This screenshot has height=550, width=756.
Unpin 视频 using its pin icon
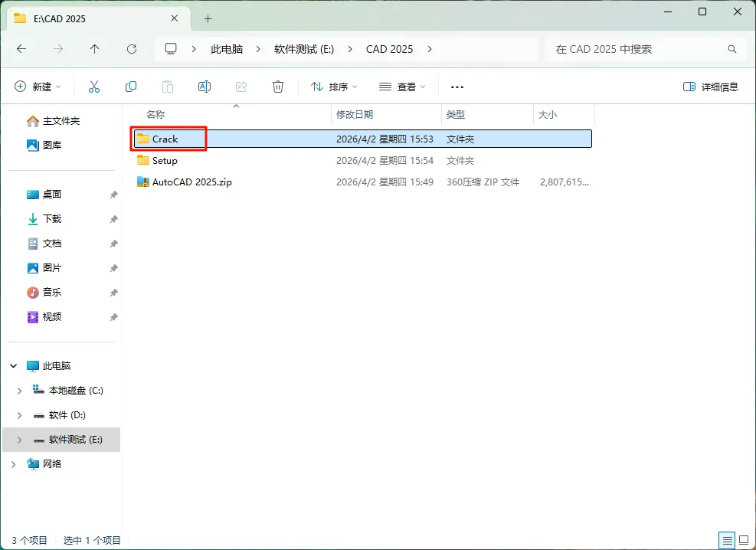point(113,317)
